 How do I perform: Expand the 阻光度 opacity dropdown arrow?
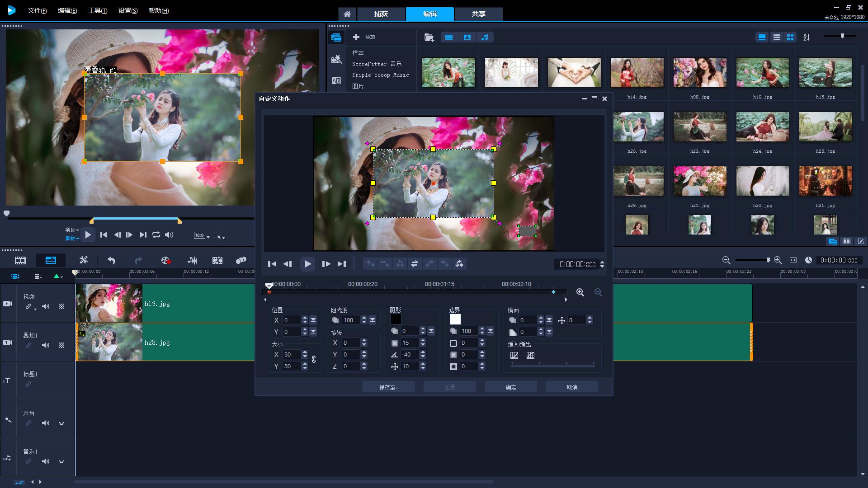pyautogui.click(x=373, y=320)
